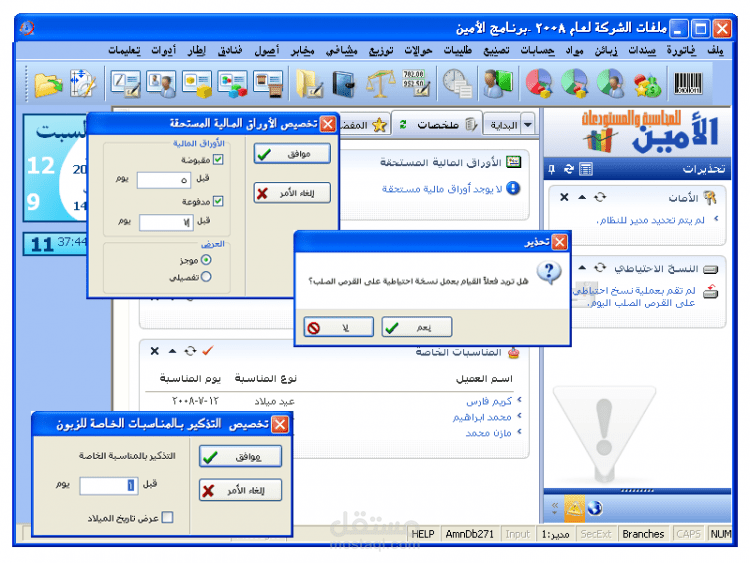Click the التذكير بالمناسبة days input field
This screenshot has width=750, height=563.
pos(109,486)
